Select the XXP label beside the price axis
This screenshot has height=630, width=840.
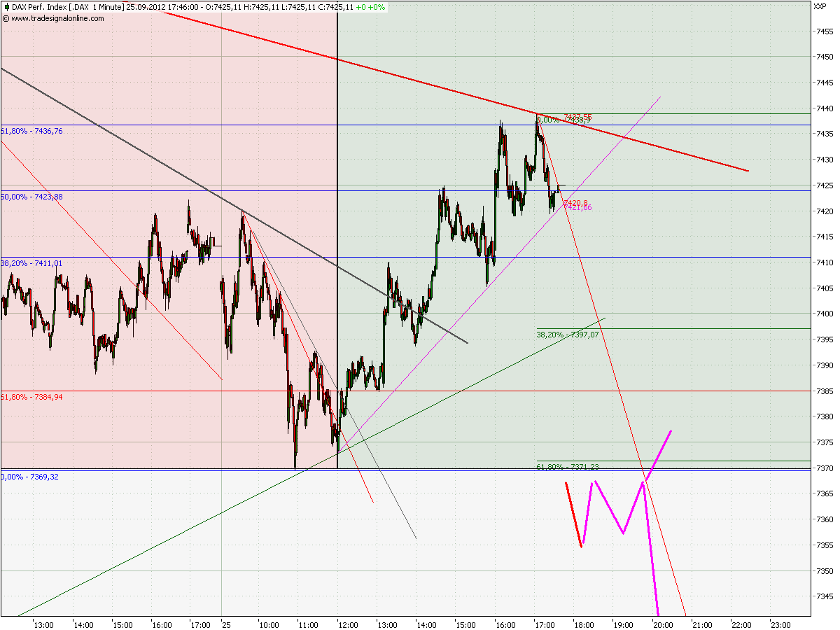click(821, 6)
